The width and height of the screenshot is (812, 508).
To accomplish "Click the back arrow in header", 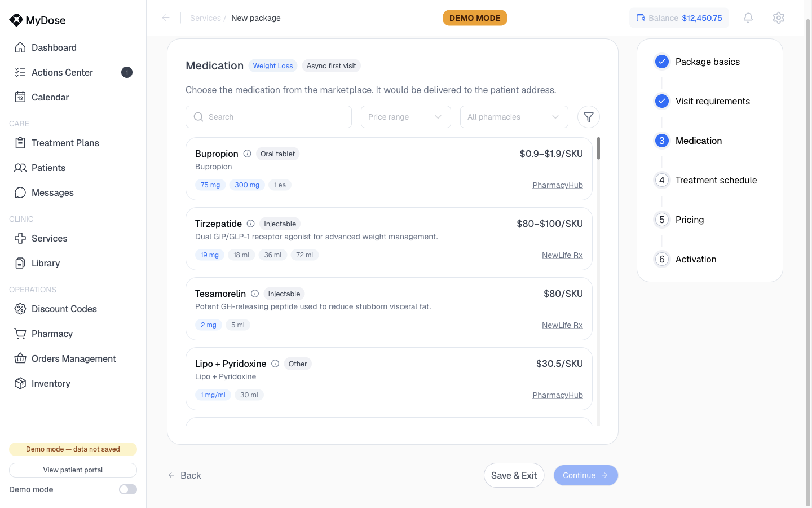I will tap(166, 18).
